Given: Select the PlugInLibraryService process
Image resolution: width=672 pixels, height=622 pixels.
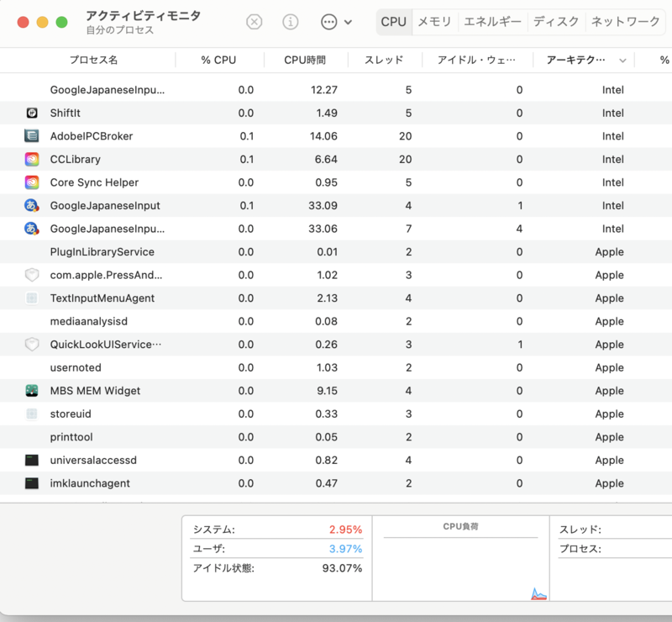Looking at the screenshot, I should 102,252.
